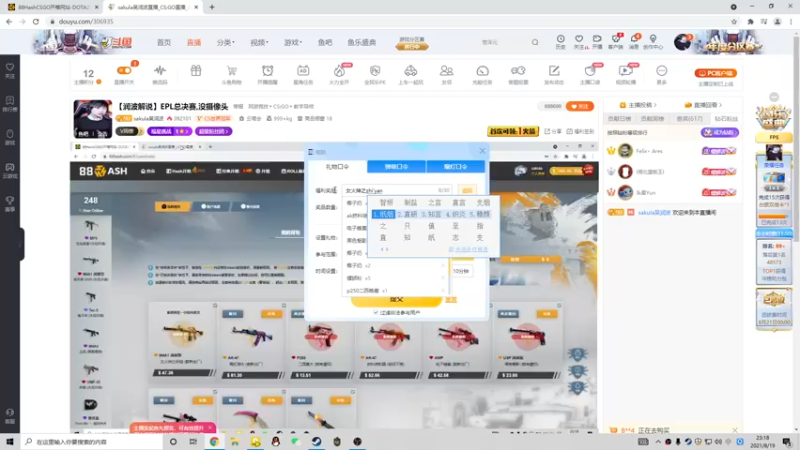Expand the 分类 dropdown menu
Image resolution: width=800 pixels, height=450 pixels.
(226, 42)
